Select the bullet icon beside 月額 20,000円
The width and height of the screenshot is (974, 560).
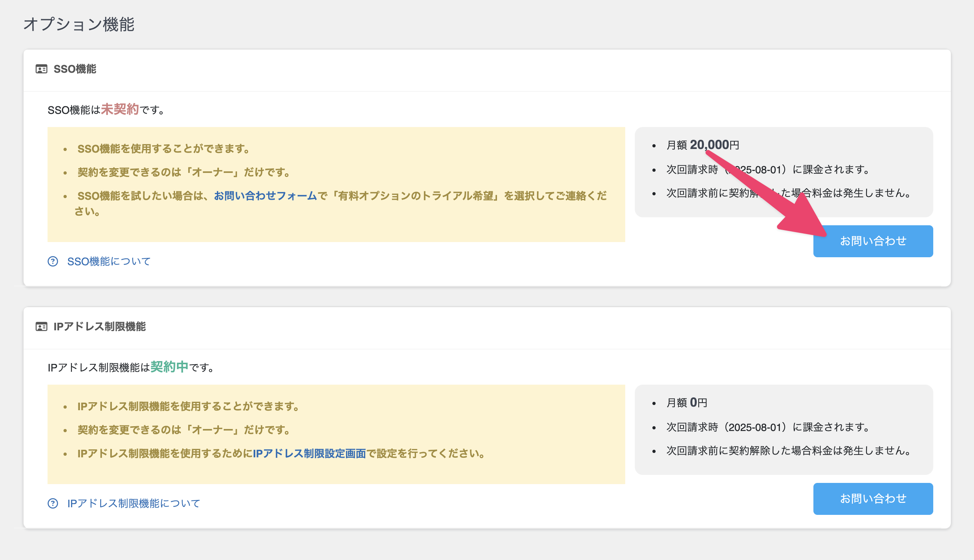(x=654, y=145)
